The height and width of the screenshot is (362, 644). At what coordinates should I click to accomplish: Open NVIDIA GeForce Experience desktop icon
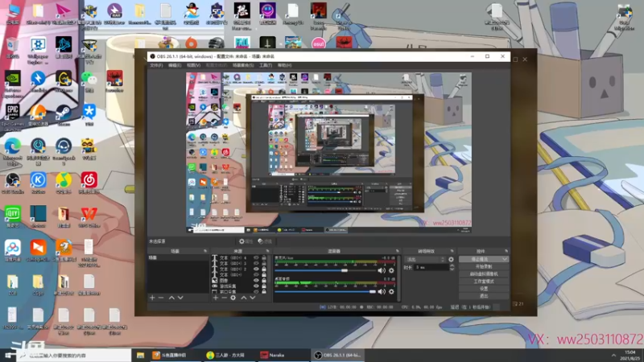[x=12, y=84]
